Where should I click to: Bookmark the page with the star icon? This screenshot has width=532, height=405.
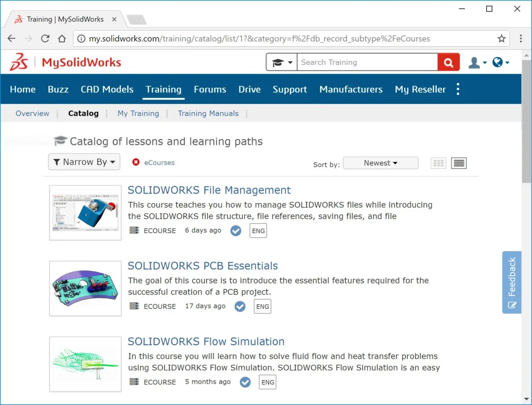click(x=501, y=38)
